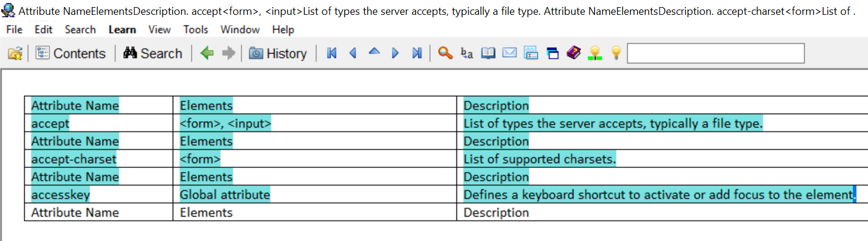The height and width of the screenshot is (241, 868).
Task: Click the unhighlighted 'Elements' cell in last row
Action: coord(315,213)
